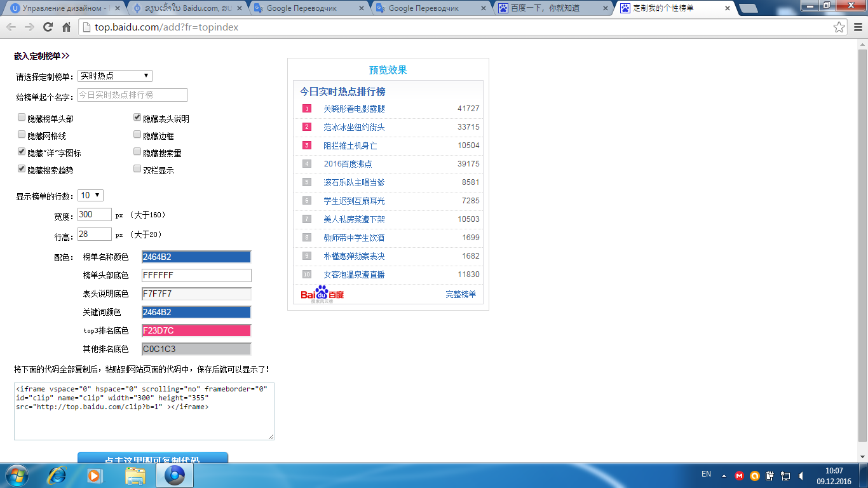Open Windows Explorer folder on the taskbar
Viewport: 868px width, 488px height.
tap(135, 475)
